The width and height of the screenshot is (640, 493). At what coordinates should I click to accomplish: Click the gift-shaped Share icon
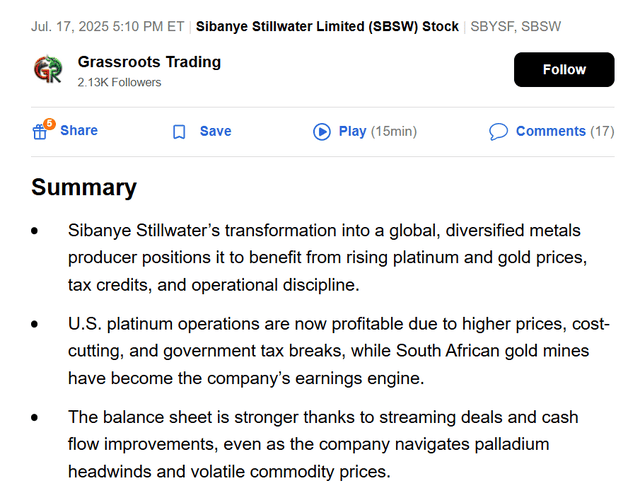[x=40, y=132]
